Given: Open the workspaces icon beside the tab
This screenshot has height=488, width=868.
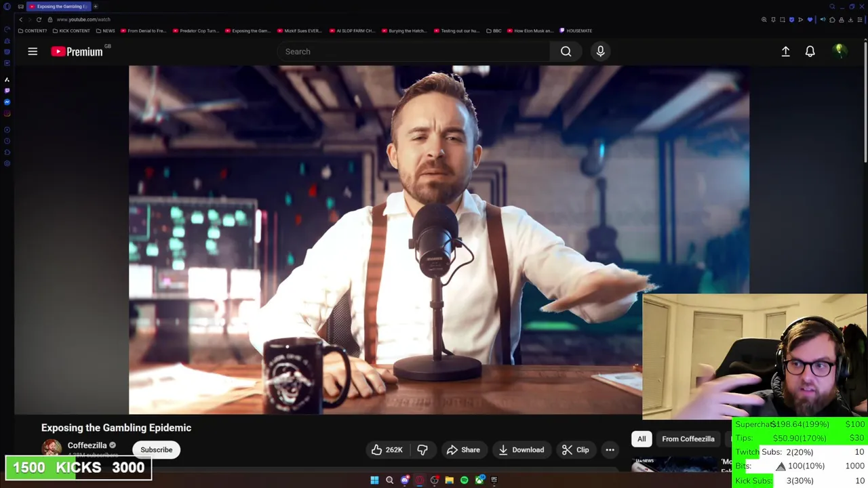Looking at the screenshot, I should [x=20, y=6].
